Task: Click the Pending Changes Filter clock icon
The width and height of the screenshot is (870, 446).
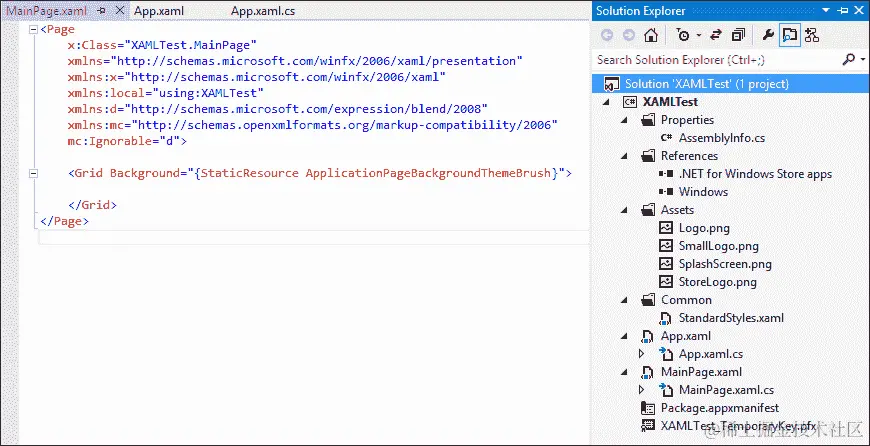Action: click(683, 36)
